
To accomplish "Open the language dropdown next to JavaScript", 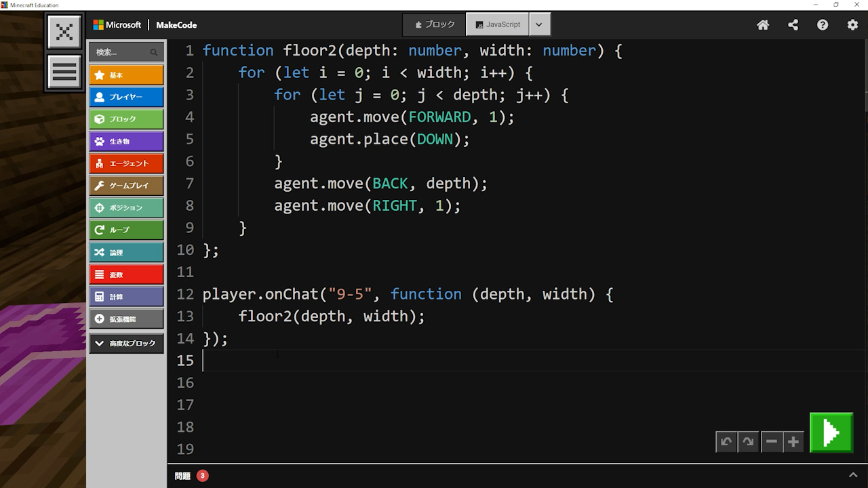I will (539, 24).
